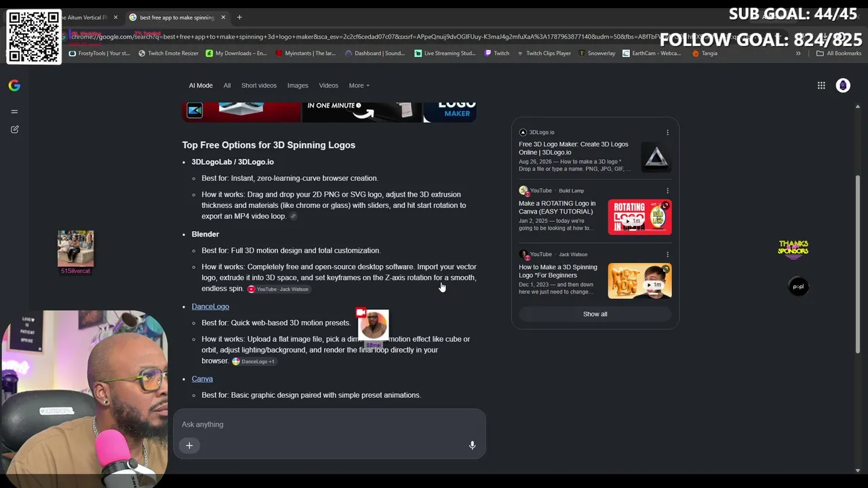This screenshot has height=488, width=868.
Task: Click the 'Top Free Options for 3D Spinning Logos' heading
Action: pos(269,145)
